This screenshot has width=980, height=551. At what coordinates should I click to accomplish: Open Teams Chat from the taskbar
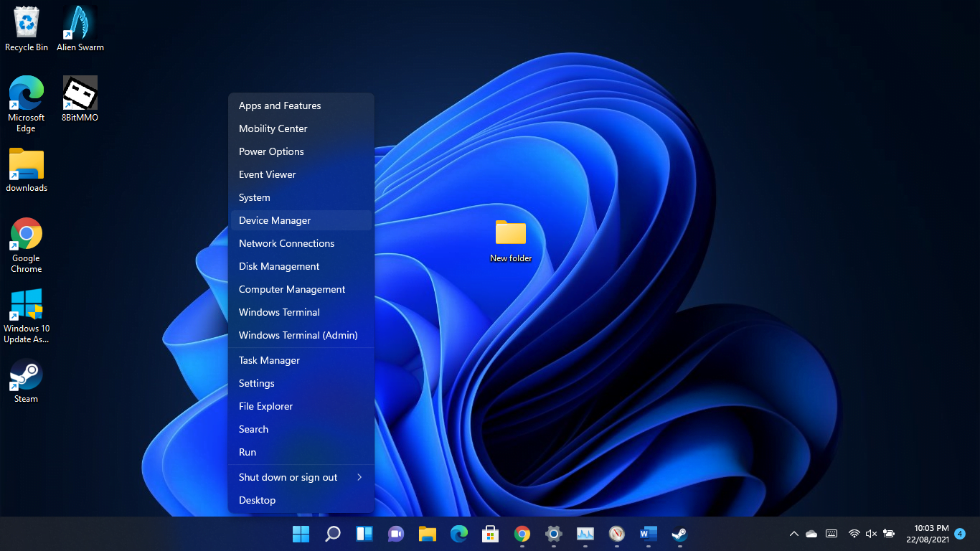point(395,534)
